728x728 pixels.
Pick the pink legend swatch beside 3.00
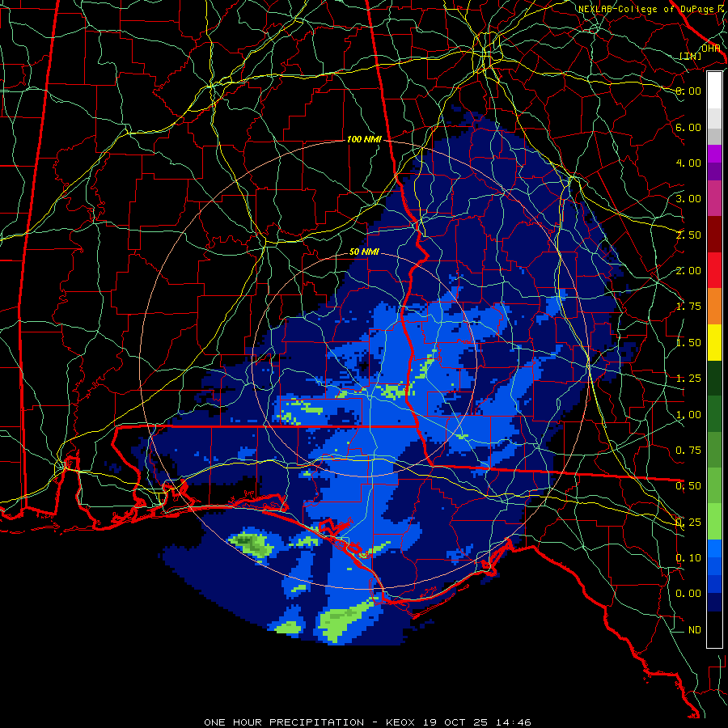[x=714, y=198]
